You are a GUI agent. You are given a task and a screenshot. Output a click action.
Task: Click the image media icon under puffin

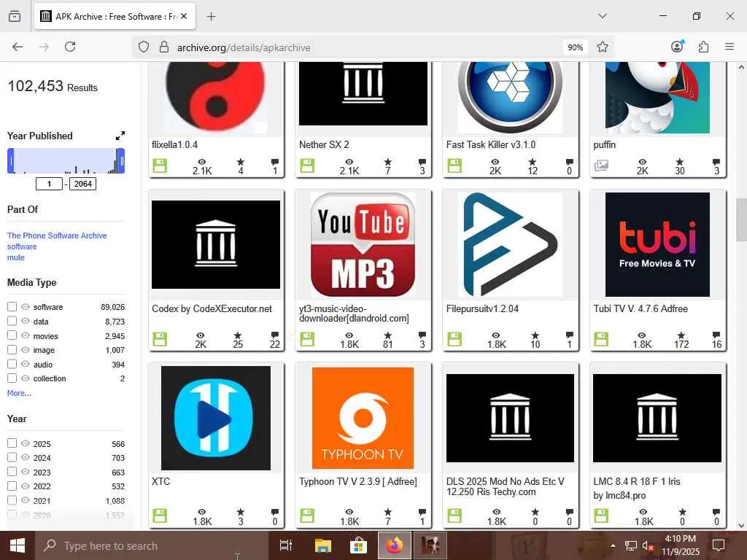(601, 166)
